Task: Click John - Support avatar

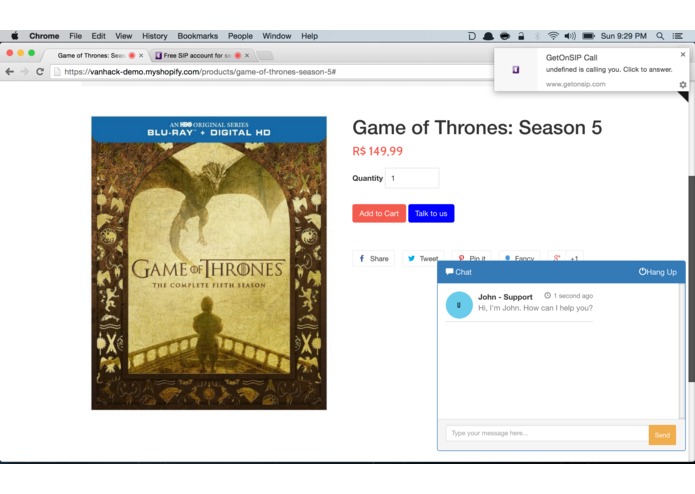Action: click(x=459, y=305)
